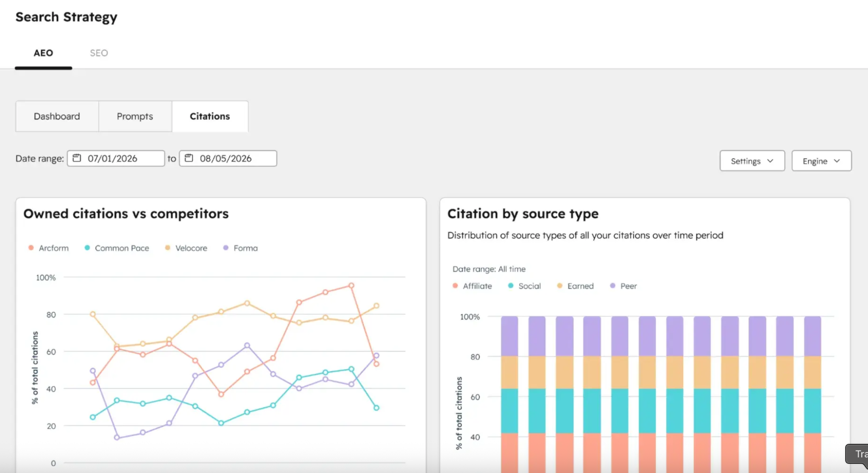Click Forma's lowest data point near 14%
Viewport: 868px width, 473px height.
tap(117, 437)
